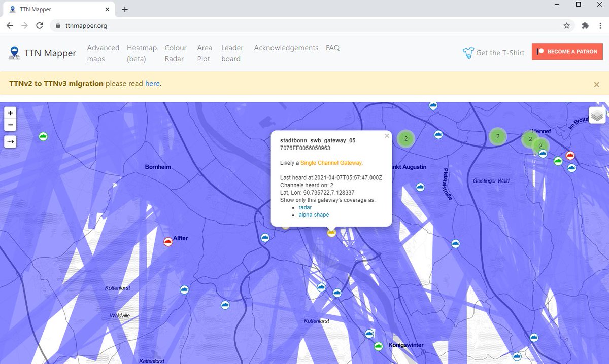Image resolution: width=609 pixels, height=364 pixels.
Task: Open the Advanced maps menu item
Action: [103, 53]
